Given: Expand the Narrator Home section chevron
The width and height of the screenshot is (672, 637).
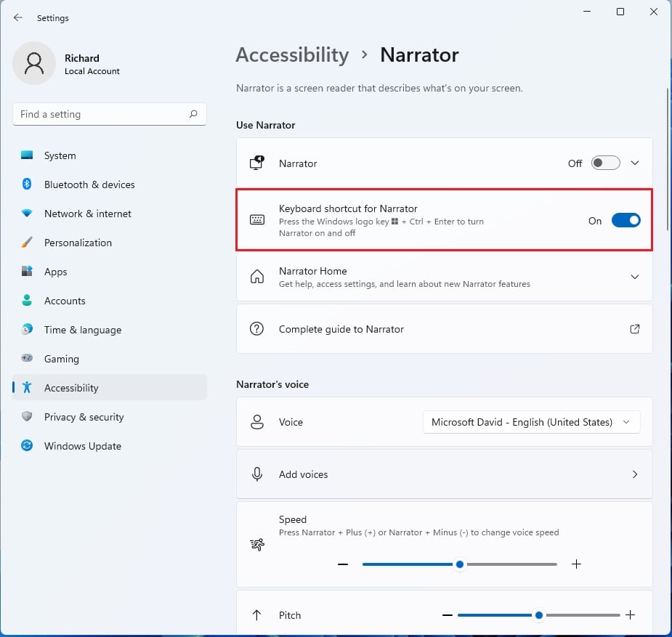Looking at the screenshot, I should [x=635, y=277].
